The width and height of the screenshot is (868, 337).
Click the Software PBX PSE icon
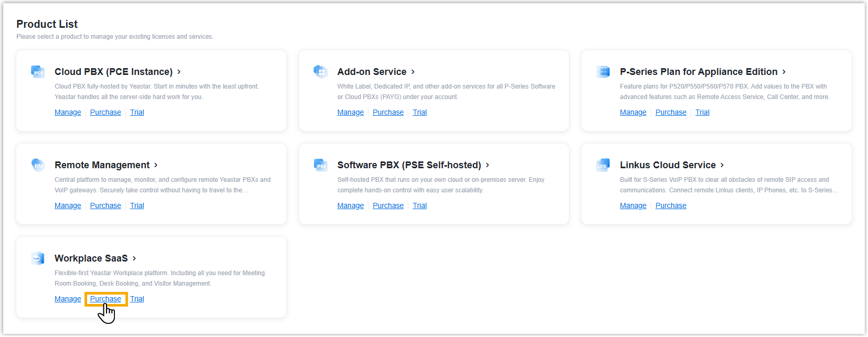320,165
